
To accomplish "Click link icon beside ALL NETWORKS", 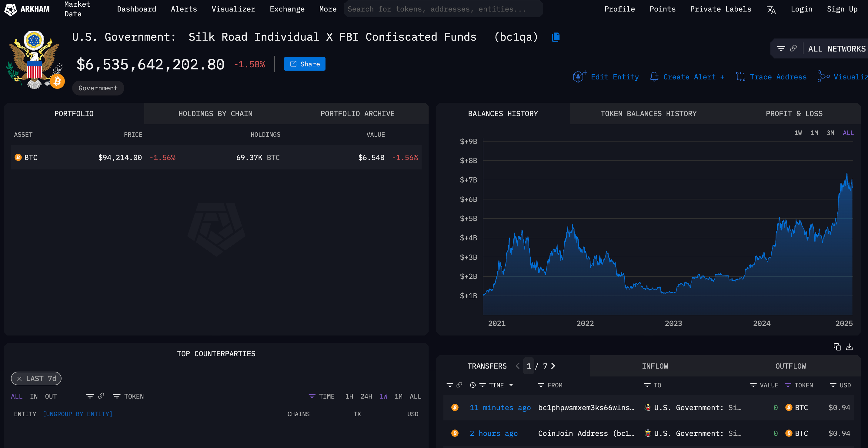I will coord(793,48).
